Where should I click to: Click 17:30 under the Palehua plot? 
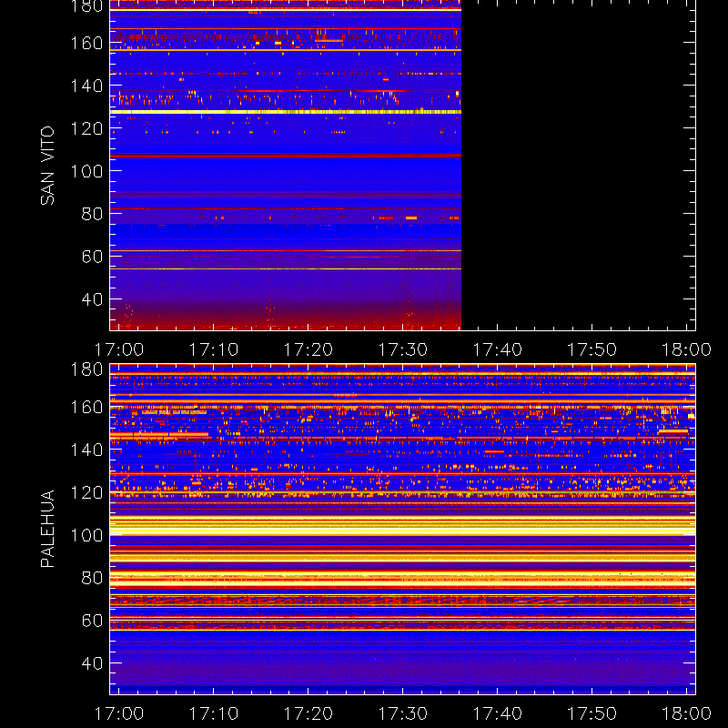(403, 713)
